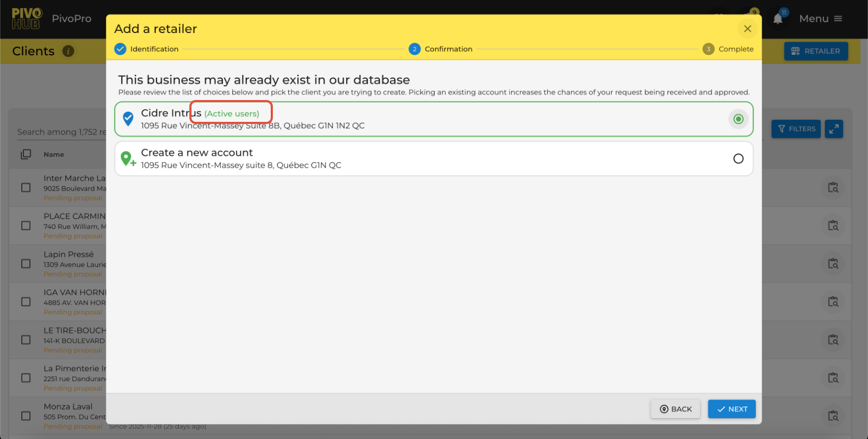Check the LE TIRE-BOUCH row checkbox
Screen dimensions: 868x439
point(26,340)
